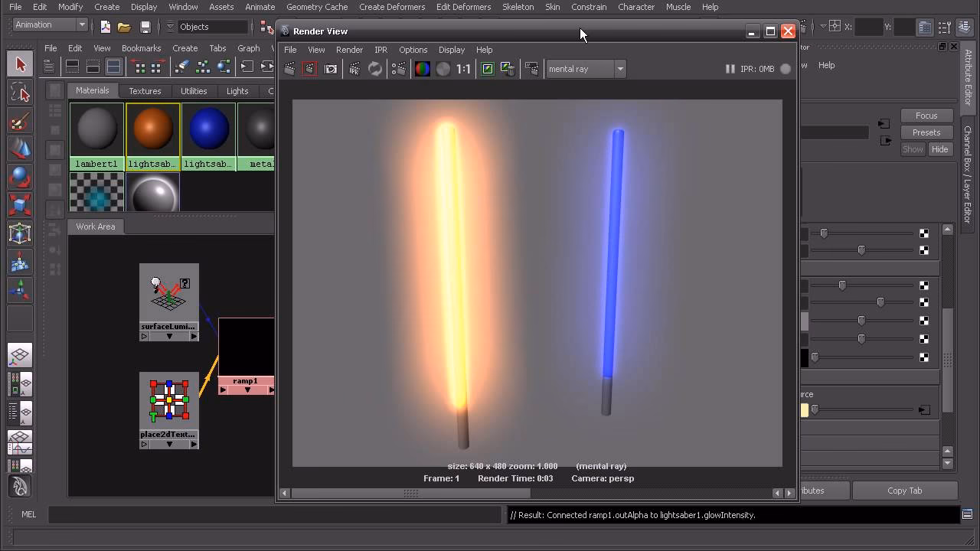Click the Show button in Attribute Editor

pos(913,149)
